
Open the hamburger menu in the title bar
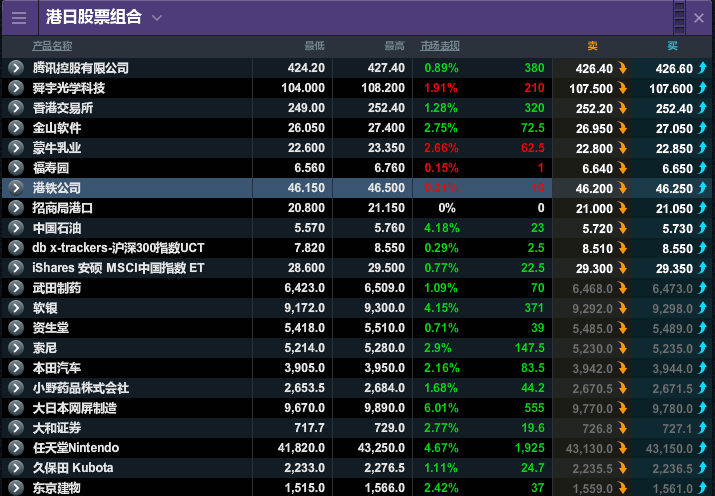click(x=19, y=18)
